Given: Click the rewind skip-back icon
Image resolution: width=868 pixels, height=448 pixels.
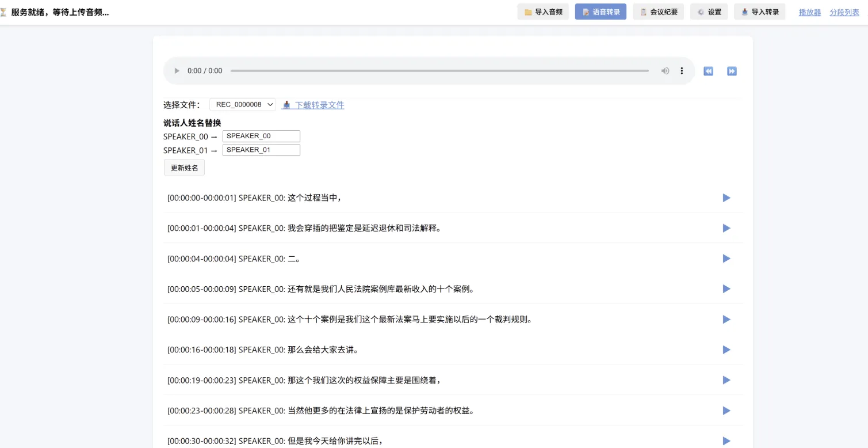Looking at the screenshot, I should point(708,71).
